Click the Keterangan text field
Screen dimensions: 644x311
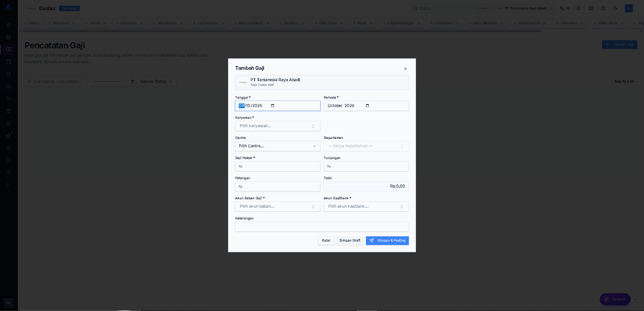coord(322,227)
